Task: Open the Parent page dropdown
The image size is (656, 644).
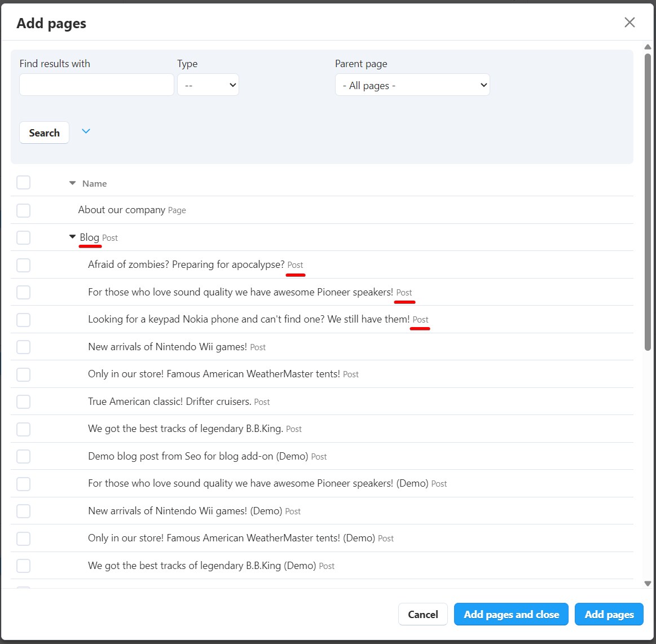Action: [x=412, y=85]
